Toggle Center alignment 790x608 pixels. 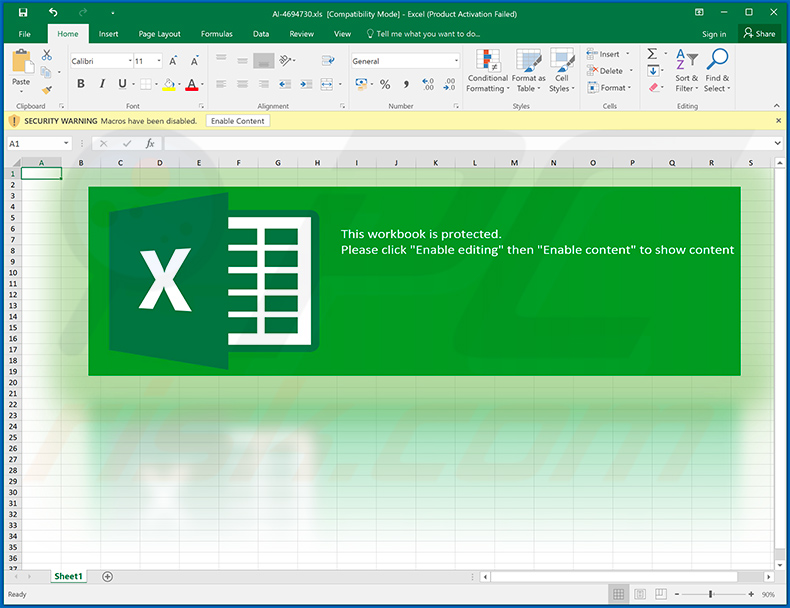(x=242, y=84)
